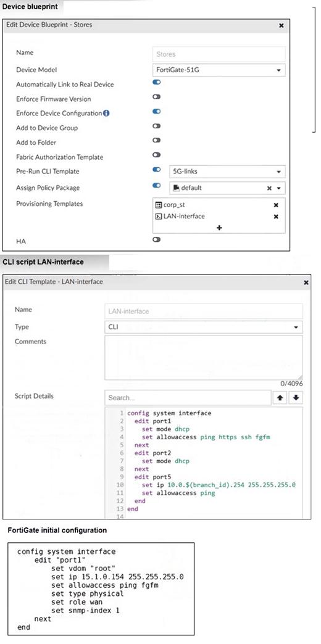Click Edit Device Blueprint - Stores title

click(x=49, y=25)
